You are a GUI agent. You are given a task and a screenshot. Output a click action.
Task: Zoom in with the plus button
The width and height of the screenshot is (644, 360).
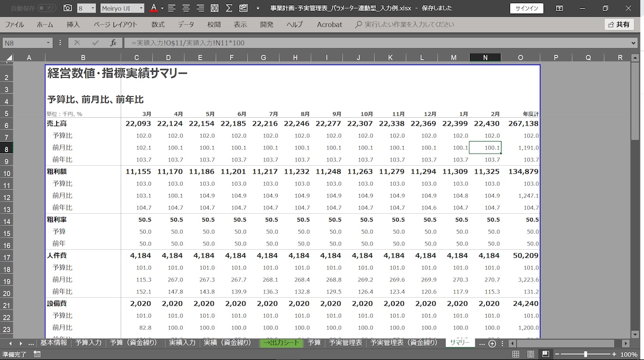coord(613,354)
